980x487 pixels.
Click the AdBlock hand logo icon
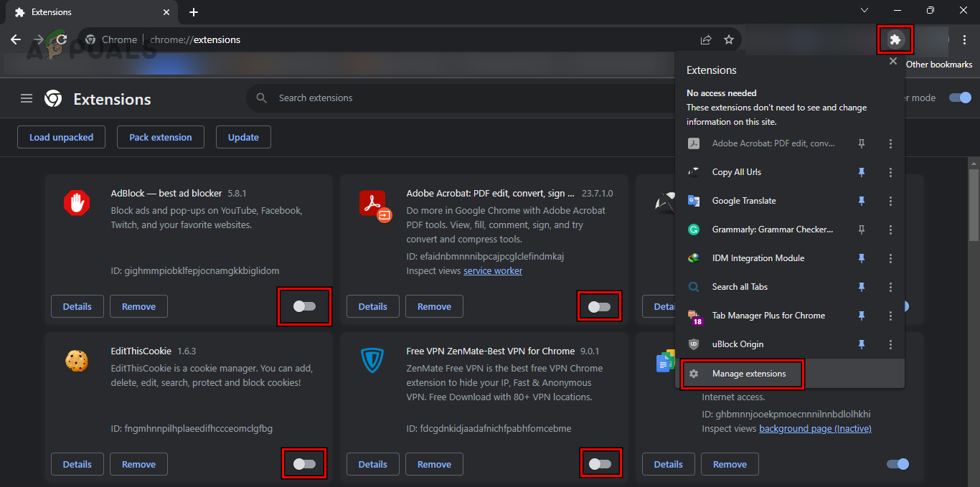[x=77, y=203]
